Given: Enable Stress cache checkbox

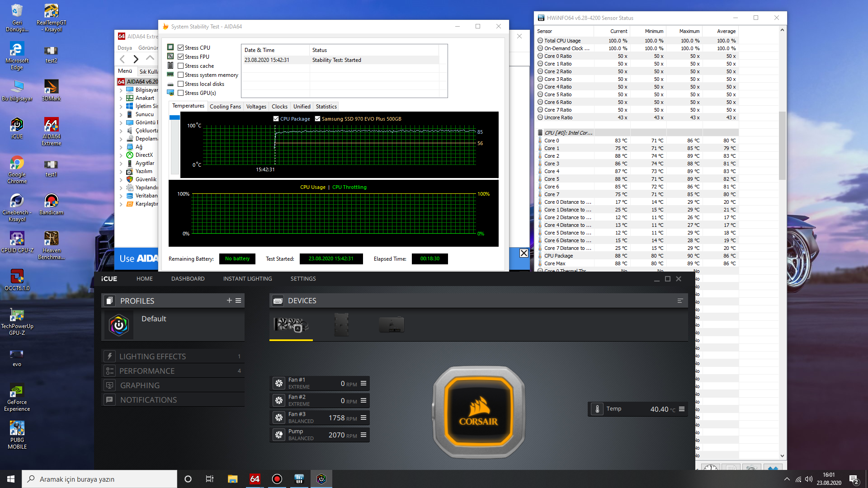Looking at the screenshot, I should click(180, 66).
